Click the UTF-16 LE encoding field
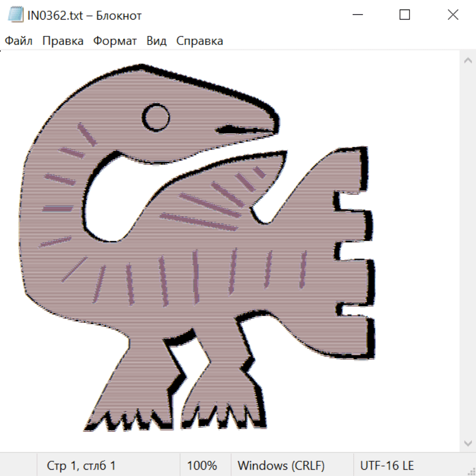Image resolution: width=476 pixels, height=476 pixels. [x=387, y=465]
